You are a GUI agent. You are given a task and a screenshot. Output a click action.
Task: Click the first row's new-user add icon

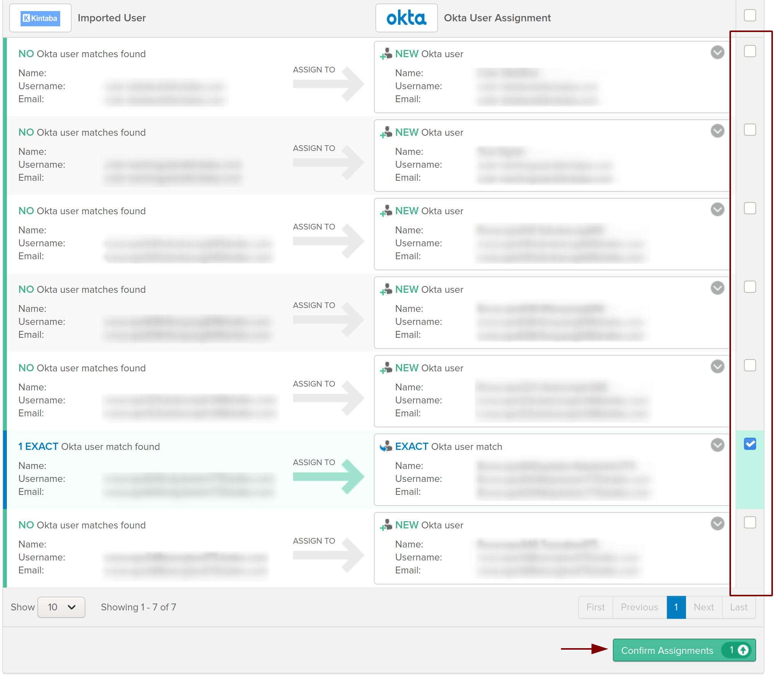tap(386, 54)
